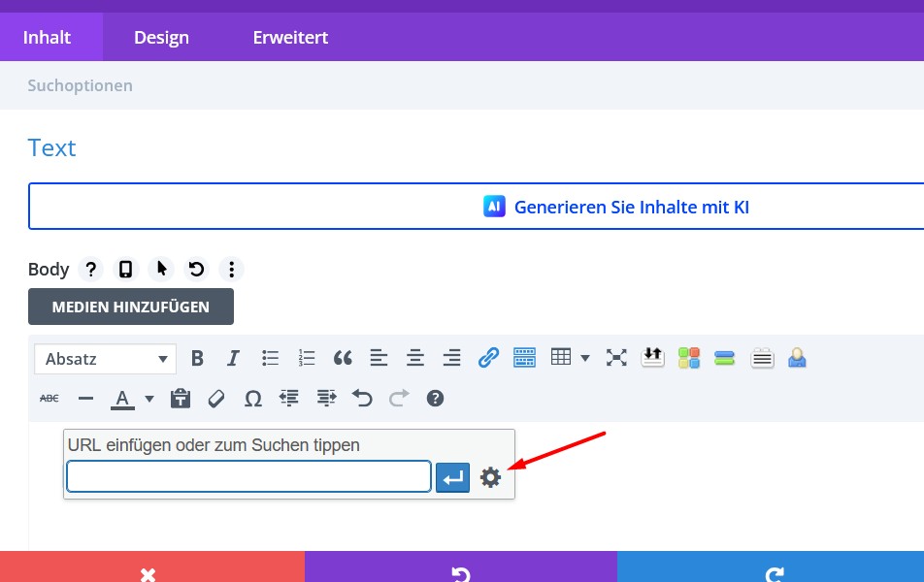Toggle bold formatting
Image resolution: width=924 pixels, height=582 pixels.
(197, 358)
